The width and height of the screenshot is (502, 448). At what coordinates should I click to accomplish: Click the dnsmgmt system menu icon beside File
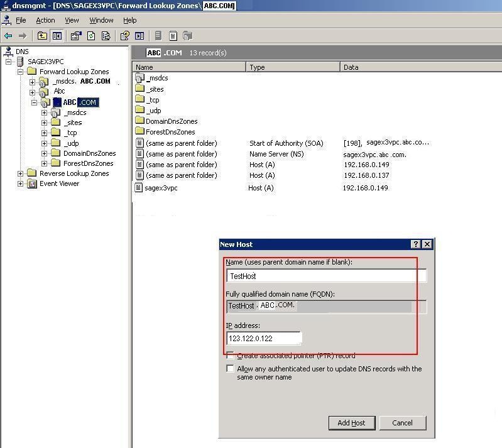pyautogui.click(x=6, y=20)
